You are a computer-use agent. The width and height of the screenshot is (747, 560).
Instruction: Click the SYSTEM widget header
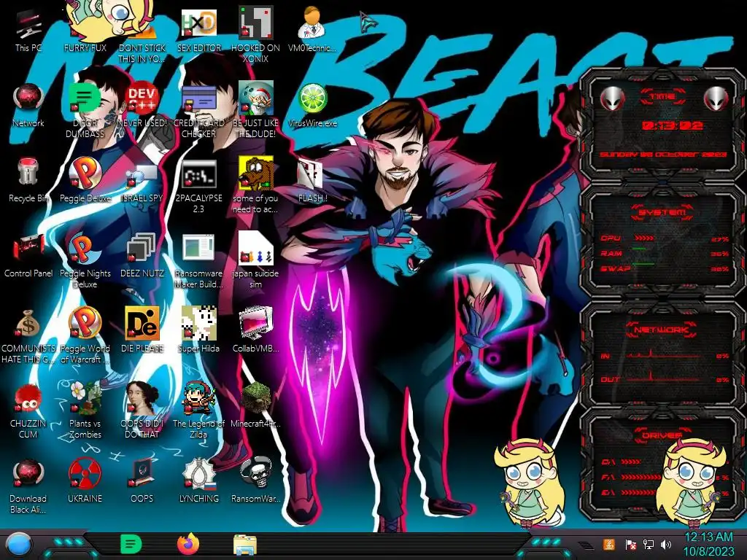(x=662, y=212)
